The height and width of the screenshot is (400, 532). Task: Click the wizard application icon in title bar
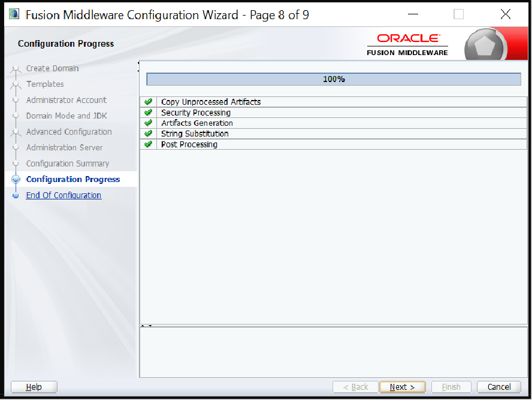[14, 14]
